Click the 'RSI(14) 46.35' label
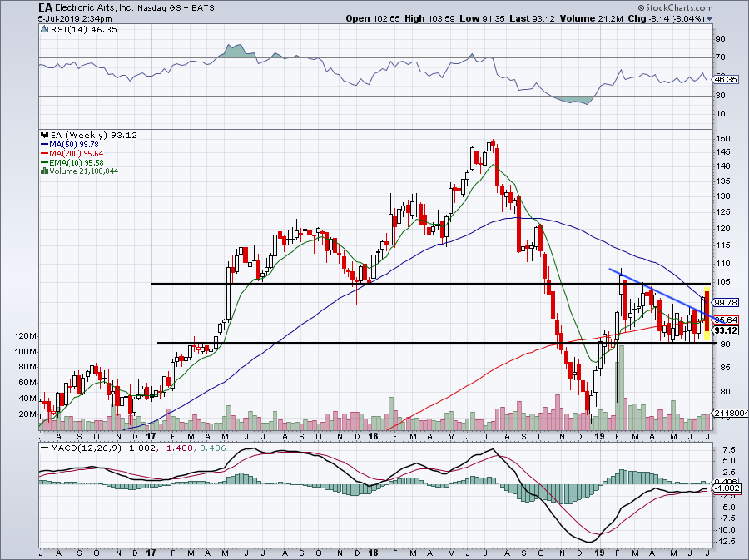The image size is (749, 560). (84, 29)
